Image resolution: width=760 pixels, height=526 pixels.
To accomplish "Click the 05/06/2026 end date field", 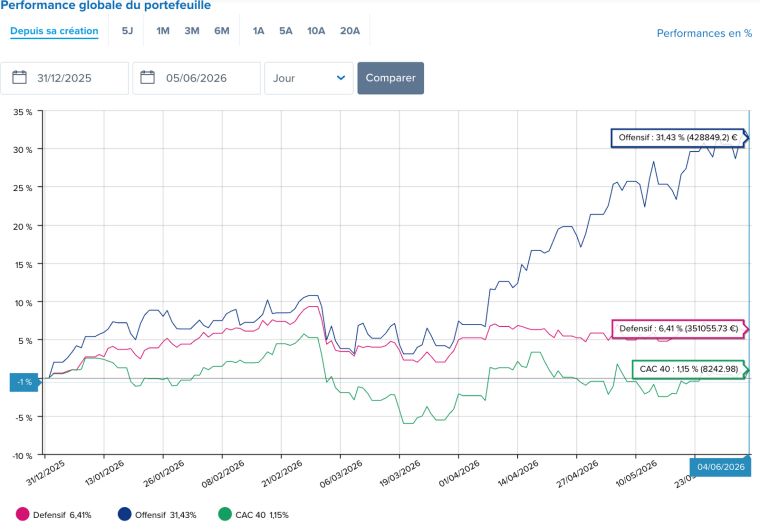I will 197,78.
